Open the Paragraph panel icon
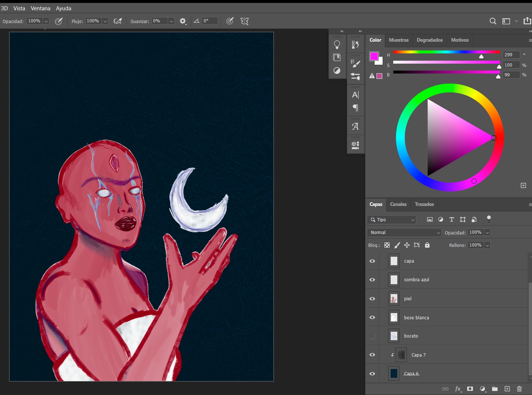 (x=355, y=108)
